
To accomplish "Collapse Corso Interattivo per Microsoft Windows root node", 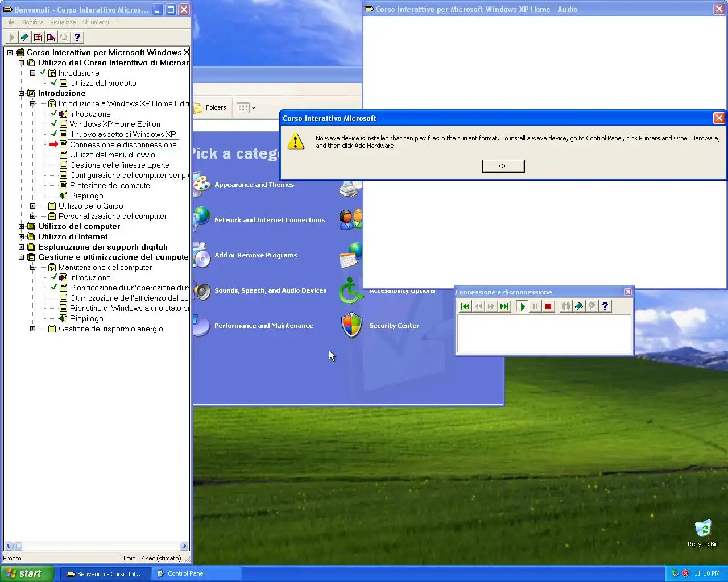I will (x=10, y=52).
